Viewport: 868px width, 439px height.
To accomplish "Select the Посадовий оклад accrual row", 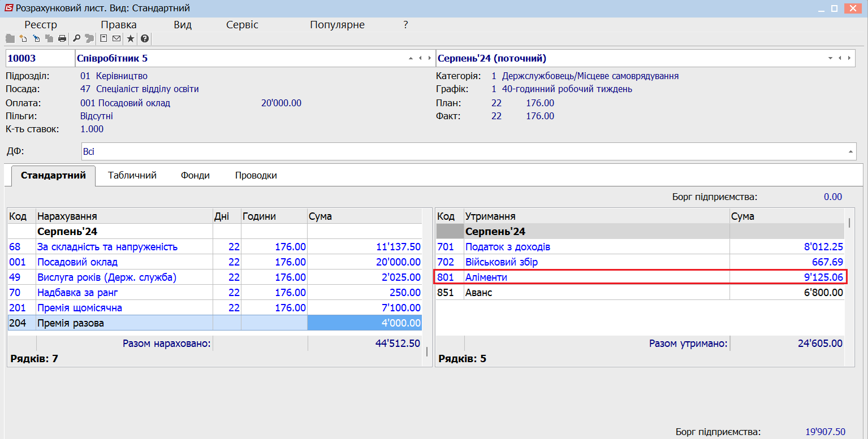I will 214,262.
